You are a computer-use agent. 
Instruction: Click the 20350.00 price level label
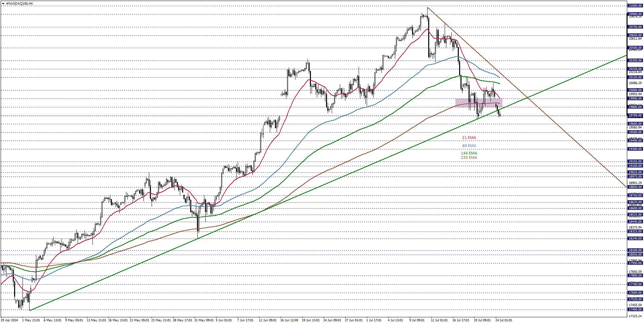coord(635,61)
